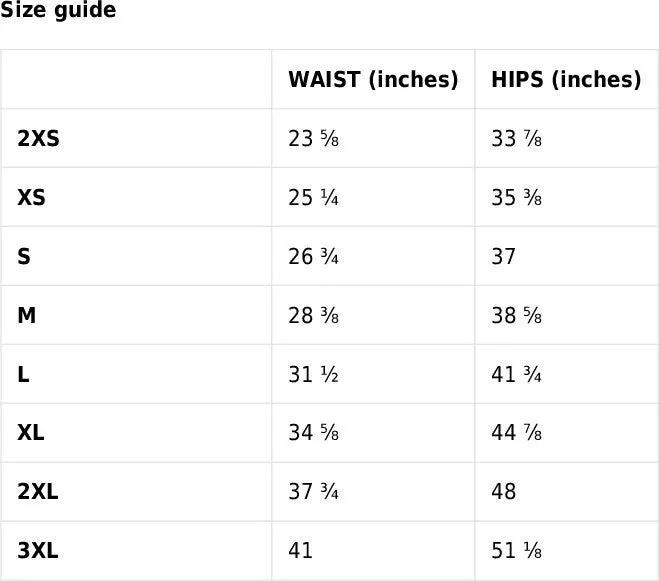Click the WAIST (inches) column header
The image size is (659, 581).
(373, 80)
